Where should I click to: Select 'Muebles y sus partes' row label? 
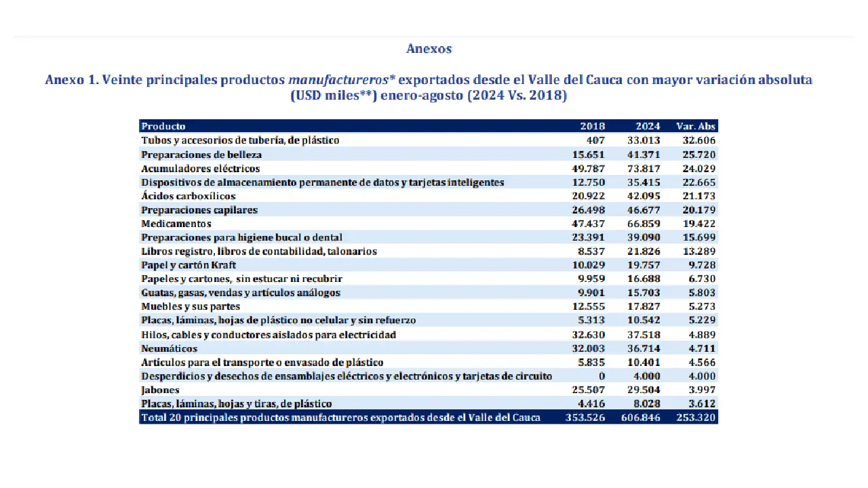[191, 307]
